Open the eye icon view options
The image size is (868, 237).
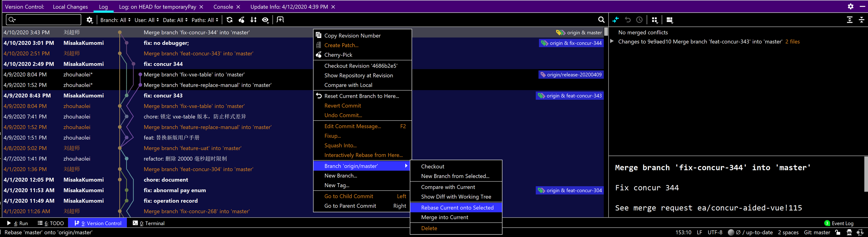tap(266, 20)
